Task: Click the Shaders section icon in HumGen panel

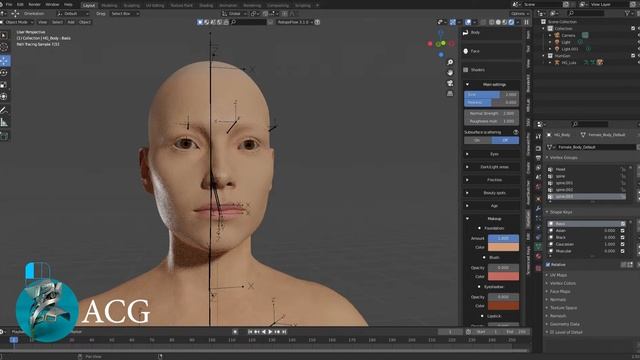Action: pyautogui.click(x=466, y=70)
